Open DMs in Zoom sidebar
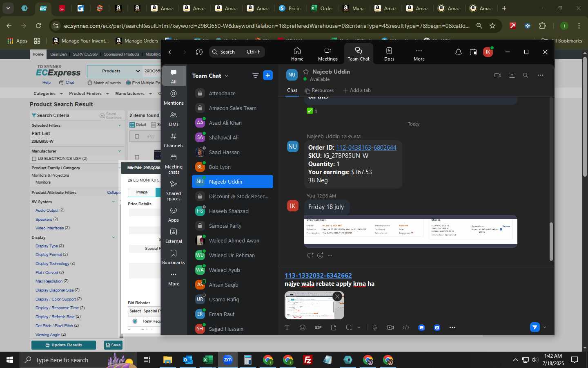Image resolution: width=588 pixels, height=368 pixels. (174, 119)
